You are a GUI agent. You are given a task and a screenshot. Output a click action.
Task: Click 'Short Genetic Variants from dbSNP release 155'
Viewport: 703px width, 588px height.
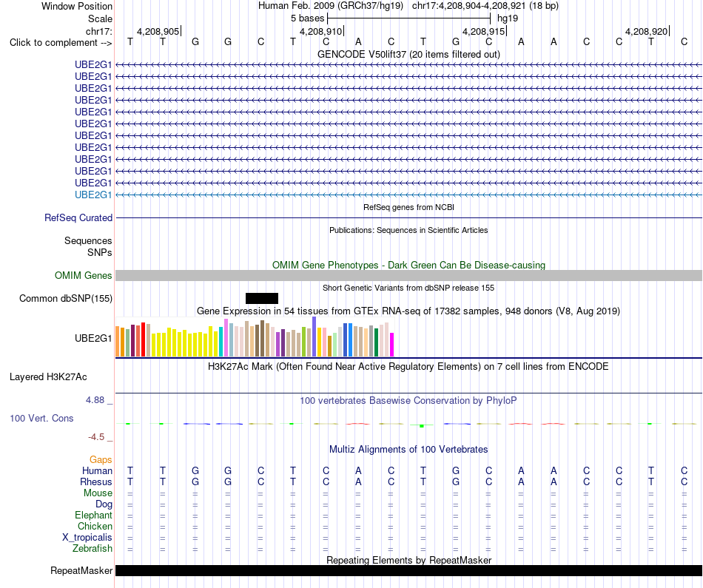(x=408, y=288)
